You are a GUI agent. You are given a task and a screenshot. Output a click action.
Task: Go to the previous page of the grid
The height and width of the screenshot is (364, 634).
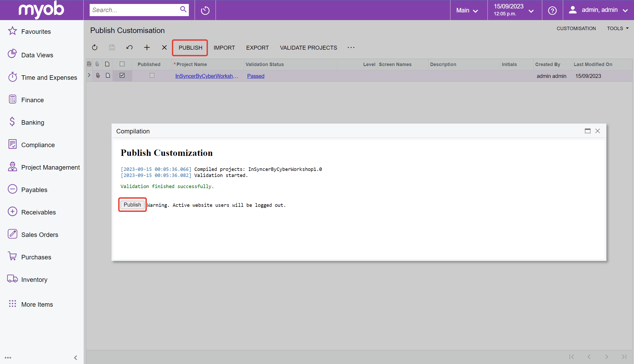click(589, 357)
